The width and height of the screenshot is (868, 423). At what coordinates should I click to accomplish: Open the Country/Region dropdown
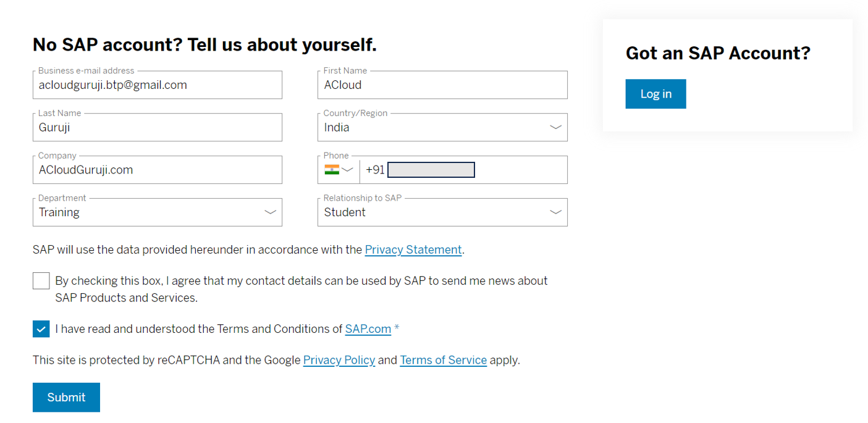pos(442,128)
